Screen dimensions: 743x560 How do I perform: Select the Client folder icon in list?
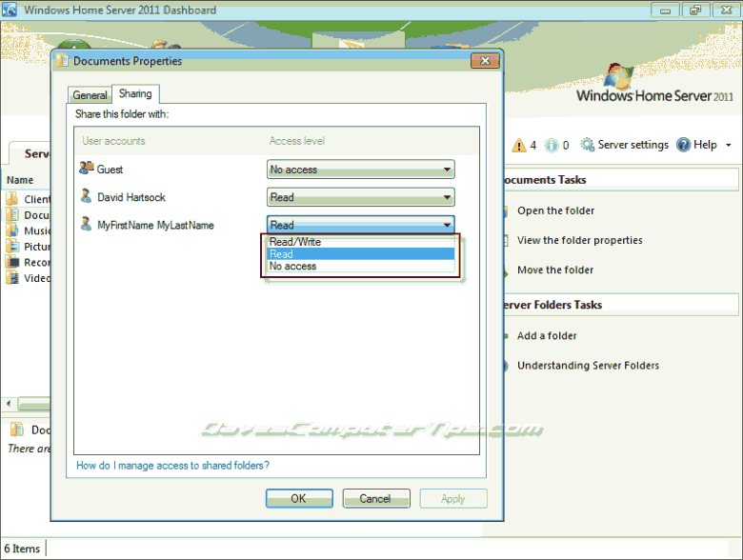click(x=11, y=198)
